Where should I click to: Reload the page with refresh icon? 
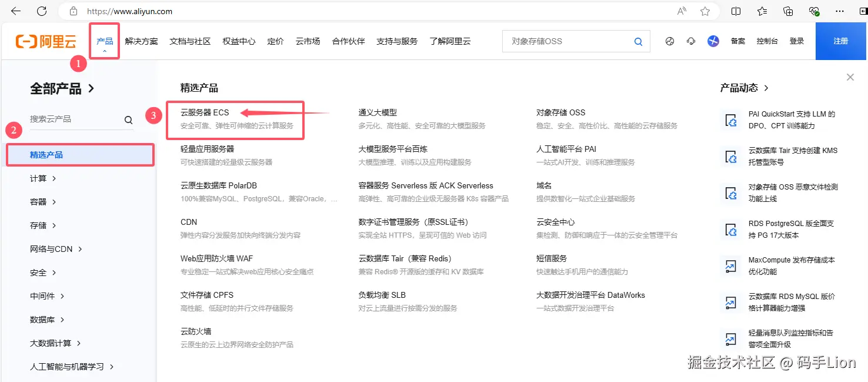click(x=42, y=11)
